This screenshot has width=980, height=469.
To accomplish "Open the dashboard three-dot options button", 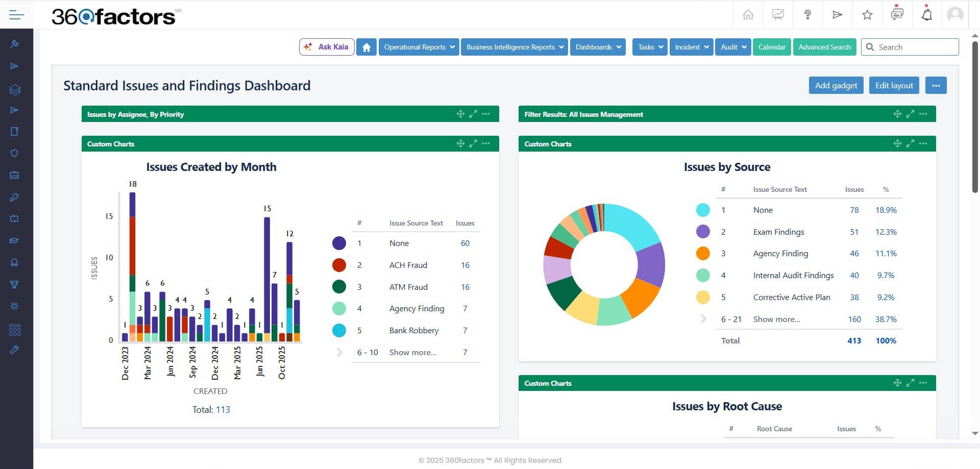I will coord(936,85).
